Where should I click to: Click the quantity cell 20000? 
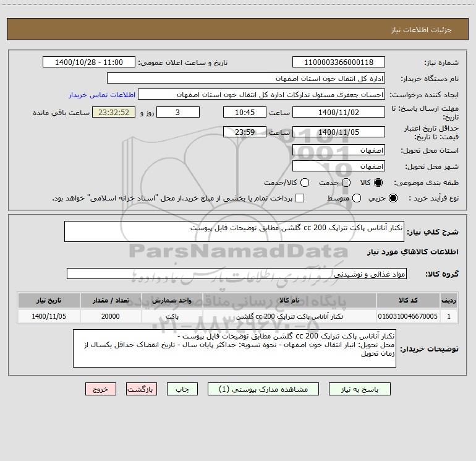pyautogui.click(x=111, y=316)
